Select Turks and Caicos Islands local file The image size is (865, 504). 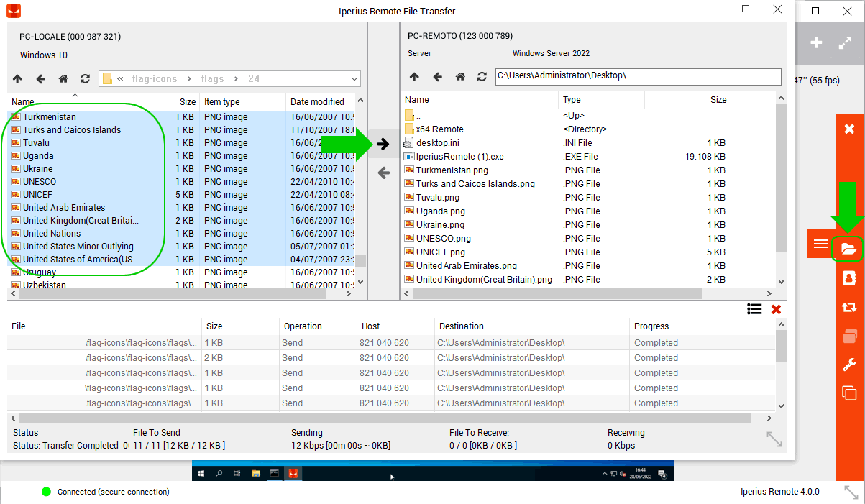[x=72, y=130]
